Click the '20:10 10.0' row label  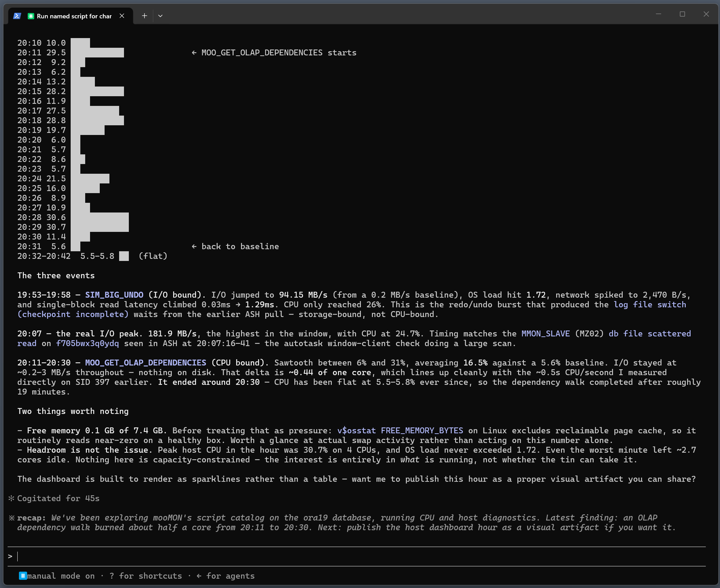(x=42, y=43)
